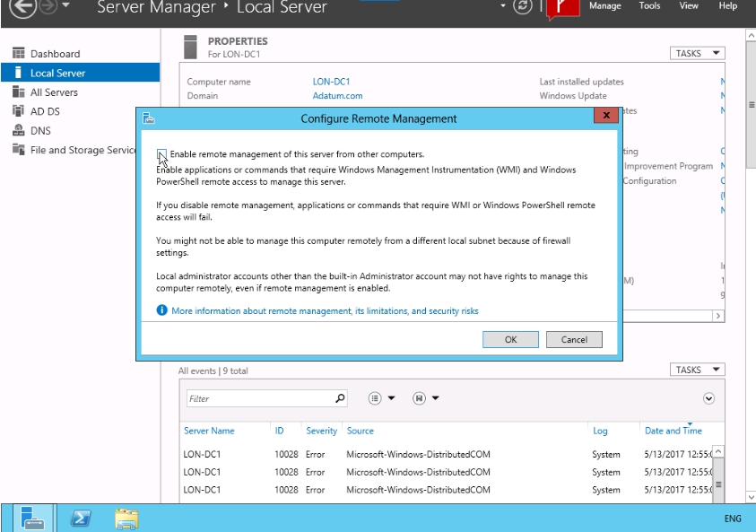Click the "All events | 9 total" text
This screenshot has width=756, height=532.
213,371
